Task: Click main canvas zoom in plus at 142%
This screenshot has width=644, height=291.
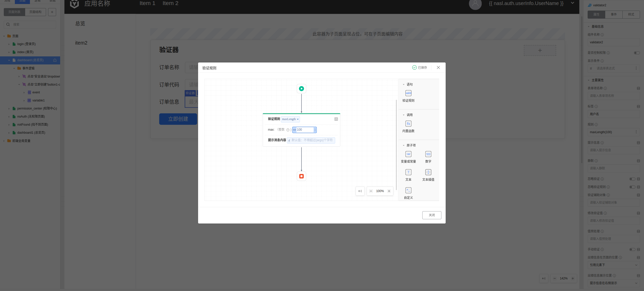Action: tap(573, 278)
